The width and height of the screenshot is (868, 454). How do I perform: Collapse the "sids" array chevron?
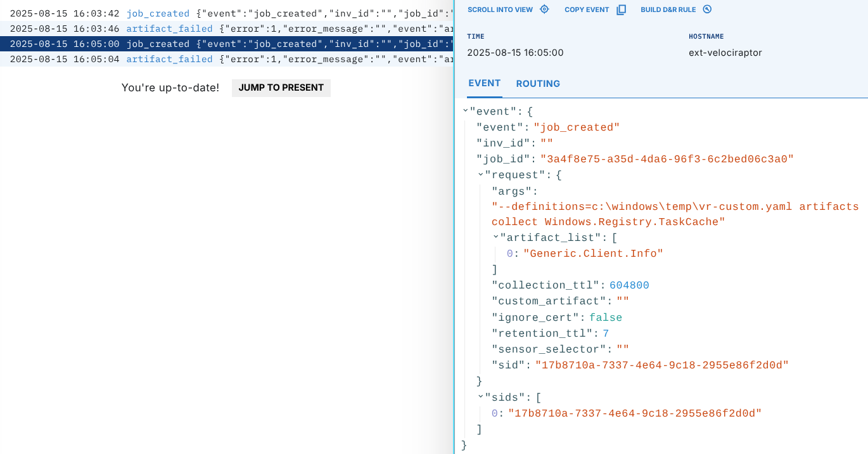(x=481, y=397)
